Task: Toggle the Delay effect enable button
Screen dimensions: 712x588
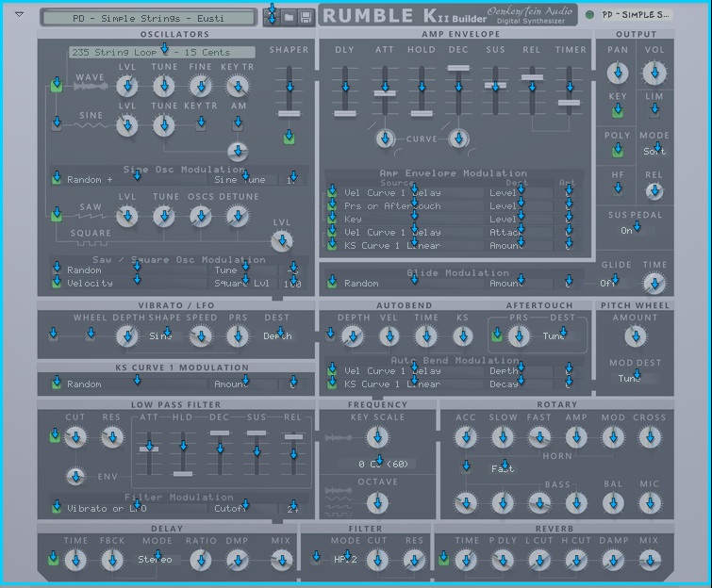Action: click(53, 559)
